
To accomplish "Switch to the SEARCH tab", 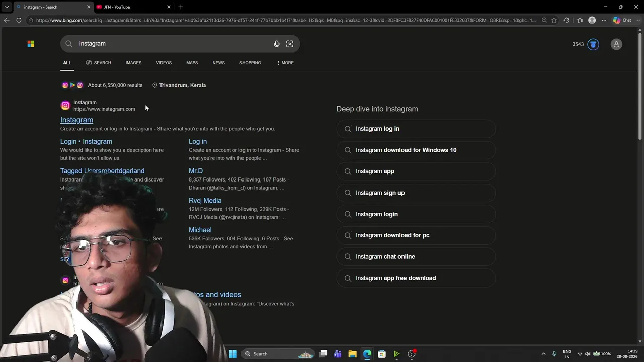I will click(99, 63).
